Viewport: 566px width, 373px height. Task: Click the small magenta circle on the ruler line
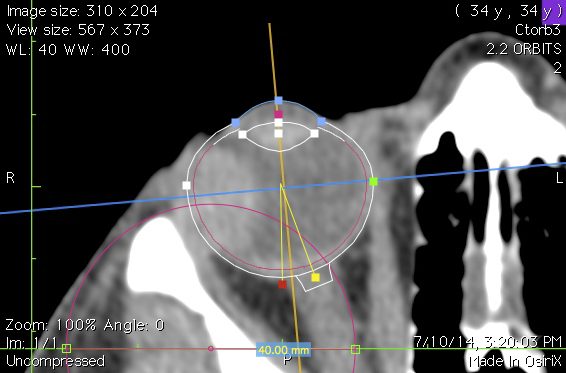210,348
